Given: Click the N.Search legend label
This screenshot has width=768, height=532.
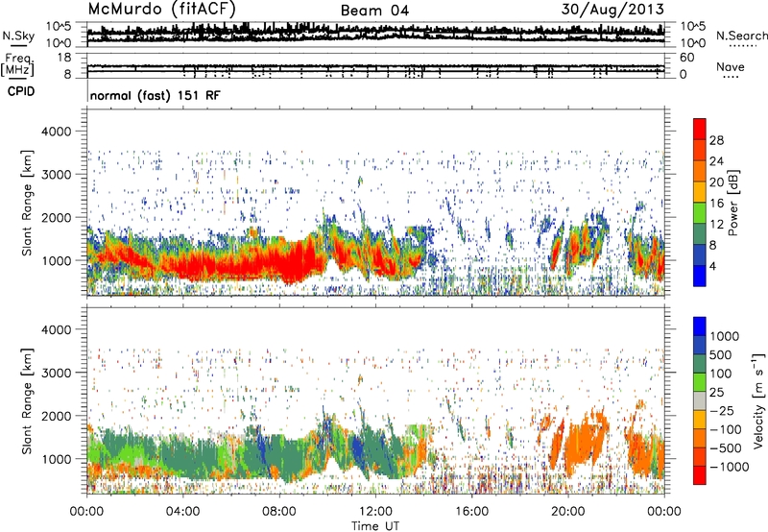Looking at the screenshot, I should coord(741,36).
